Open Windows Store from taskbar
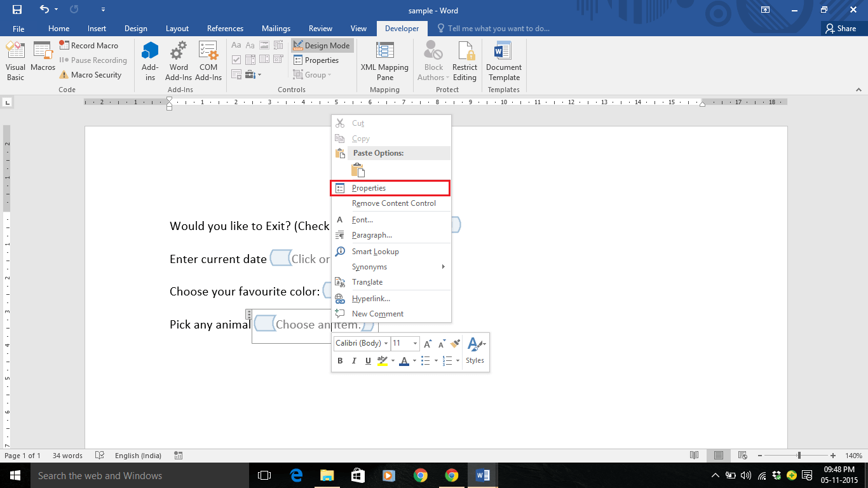This screenshot has height=488, width=868. [358, 475]
